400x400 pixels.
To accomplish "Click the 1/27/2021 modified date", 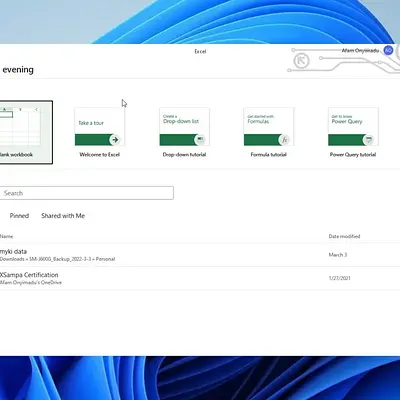I will point(339,278).
